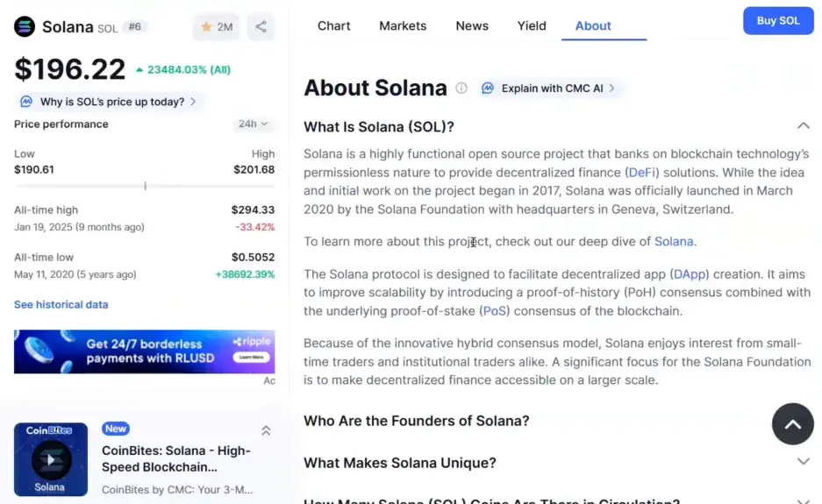This screenshot has width=822, height=504.
Task: Click the all-time high value $294.33
Action: click(x=253, y=209)
